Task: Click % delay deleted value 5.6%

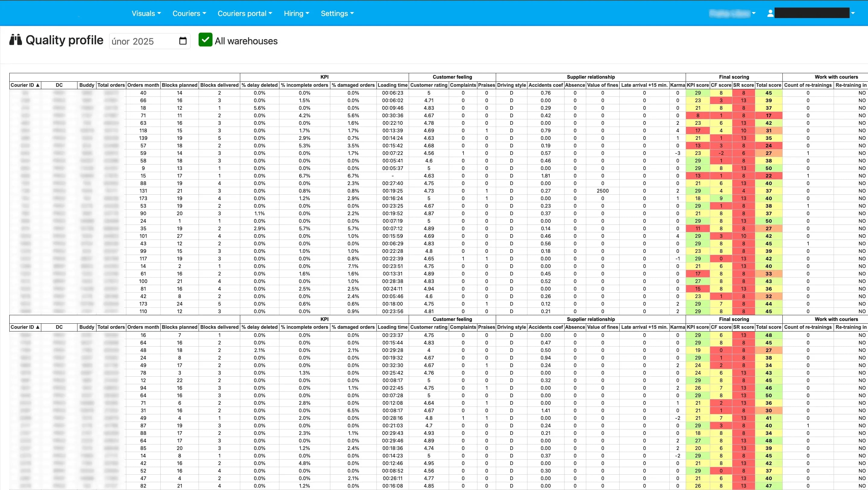Action: click(259, 108)
